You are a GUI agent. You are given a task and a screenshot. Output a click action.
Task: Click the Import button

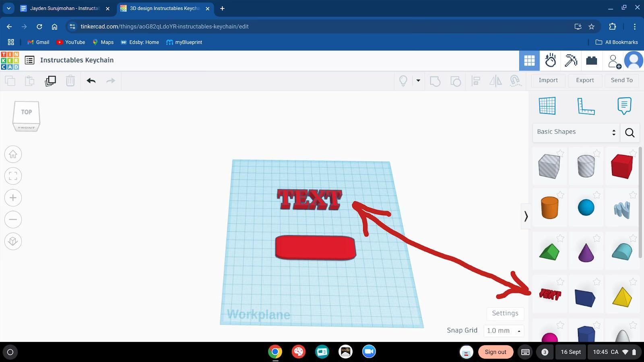pos(548,80)
